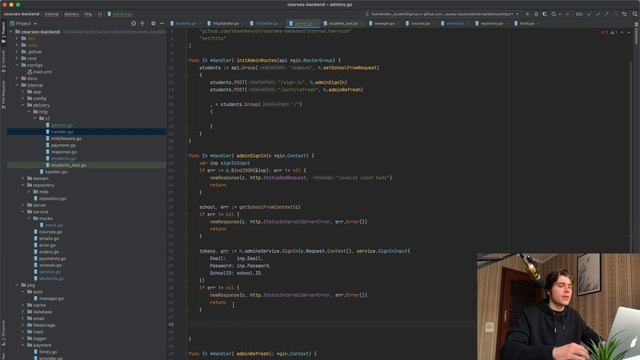This screenshot has width=640, height=360.
Task: Hide the Project tool window
Action: click(x=162, y=24)
